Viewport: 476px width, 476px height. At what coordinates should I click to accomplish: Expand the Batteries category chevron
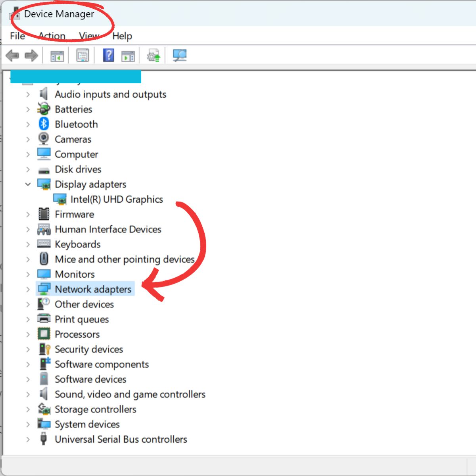tap(28, 109)
